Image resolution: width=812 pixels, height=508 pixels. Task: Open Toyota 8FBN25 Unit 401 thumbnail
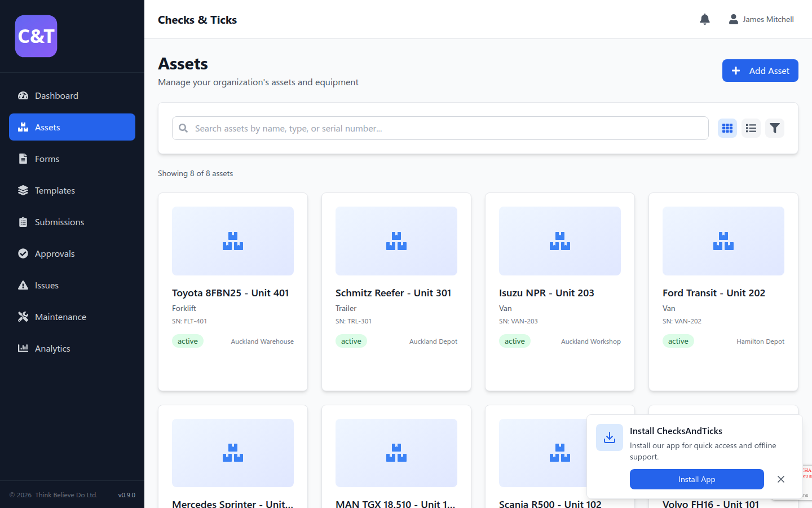click(x=233, y=241)
